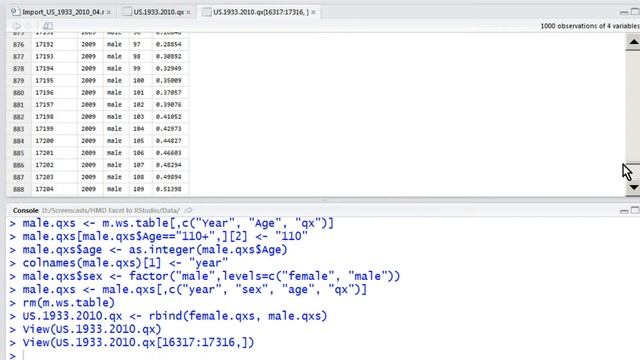This screenshot has height=360, width=640.
Task: Close the US.1933.2010.qx[16317:17316, ] tab
Action: coord(313,13)
